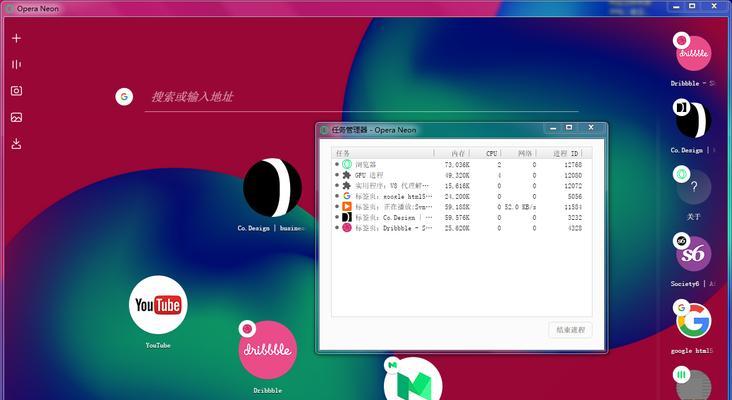Maximize the 任务管理器 Task Manager window
732x400 pixels.
coord(569,127)
